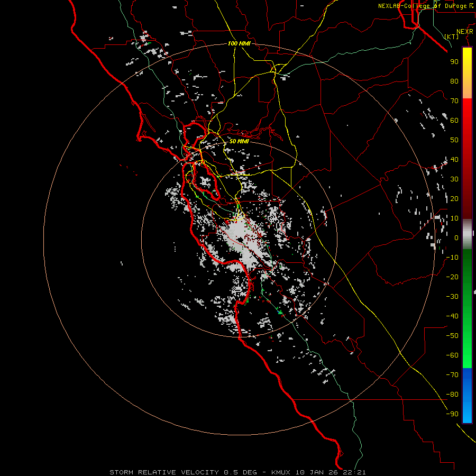Select the -80 value on velocity scale
Image resolution: width=476 pixels, height=476 pixels.
[x=452, y=395]
